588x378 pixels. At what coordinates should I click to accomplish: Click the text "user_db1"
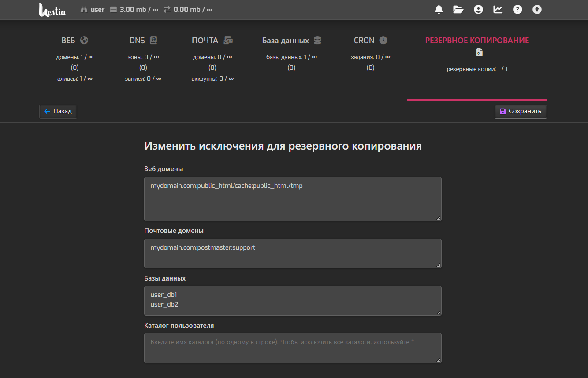164,295
